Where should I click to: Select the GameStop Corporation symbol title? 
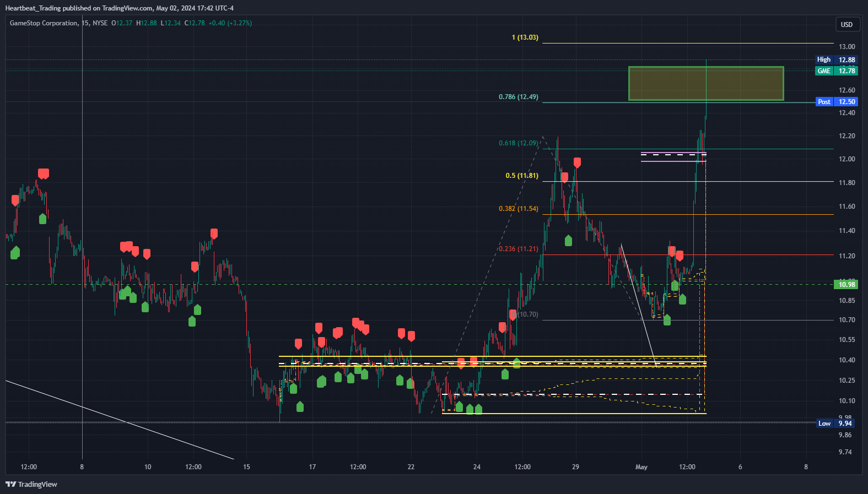coord(44,23)
